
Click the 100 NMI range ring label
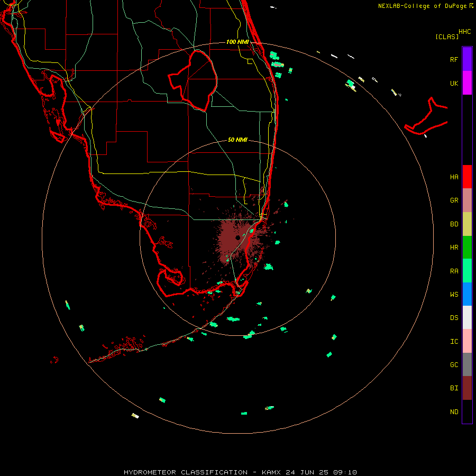(x=237, y=42)
